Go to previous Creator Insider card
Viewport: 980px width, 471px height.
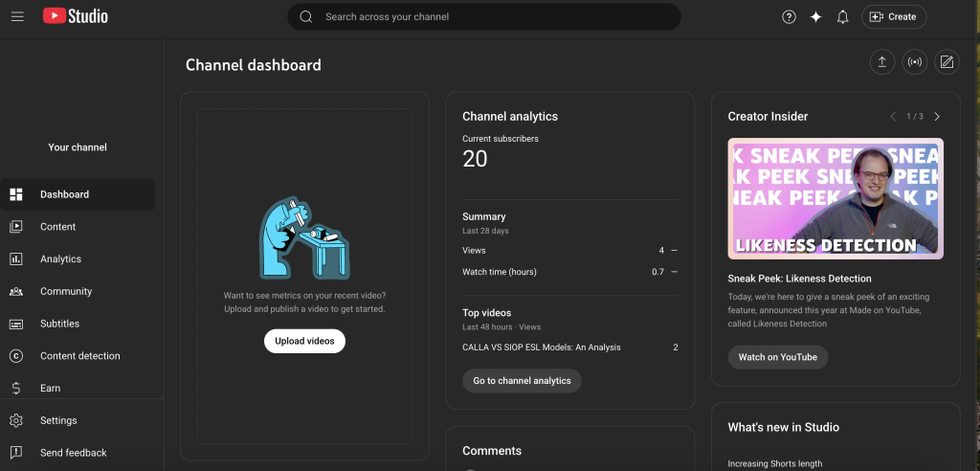[x=893, y=117]
